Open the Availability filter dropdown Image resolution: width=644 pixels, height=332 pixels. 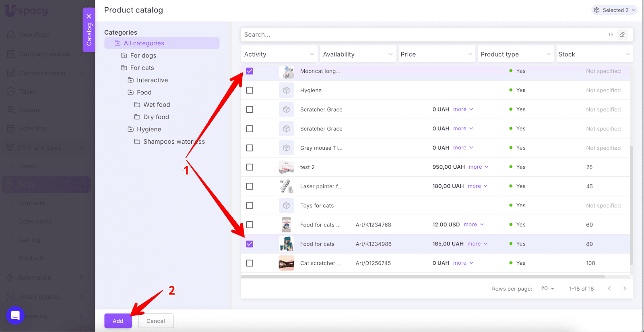tap(357, 54)
